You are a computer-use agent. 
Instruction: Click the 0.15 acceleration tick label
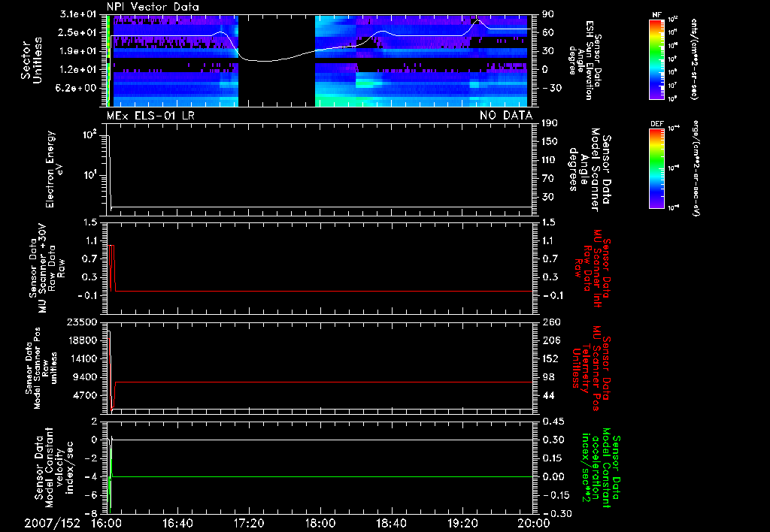(x=553, y=458)
